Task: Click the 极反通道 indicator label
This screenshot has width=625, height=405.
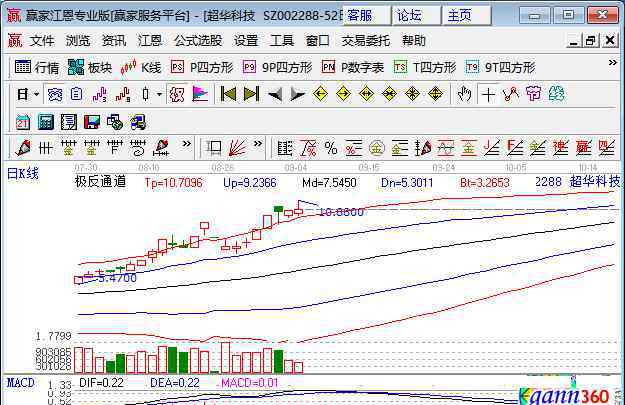Action: click(x=100, y=182)
